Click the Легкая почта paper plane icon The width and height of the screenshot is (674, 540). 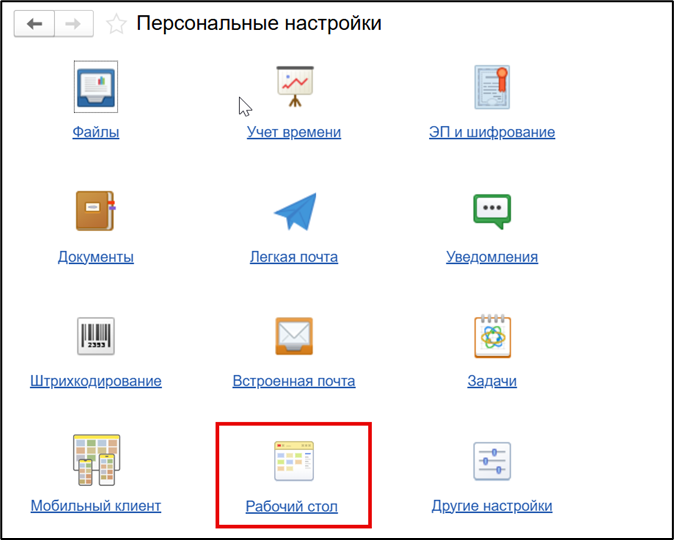click(295, 211)
